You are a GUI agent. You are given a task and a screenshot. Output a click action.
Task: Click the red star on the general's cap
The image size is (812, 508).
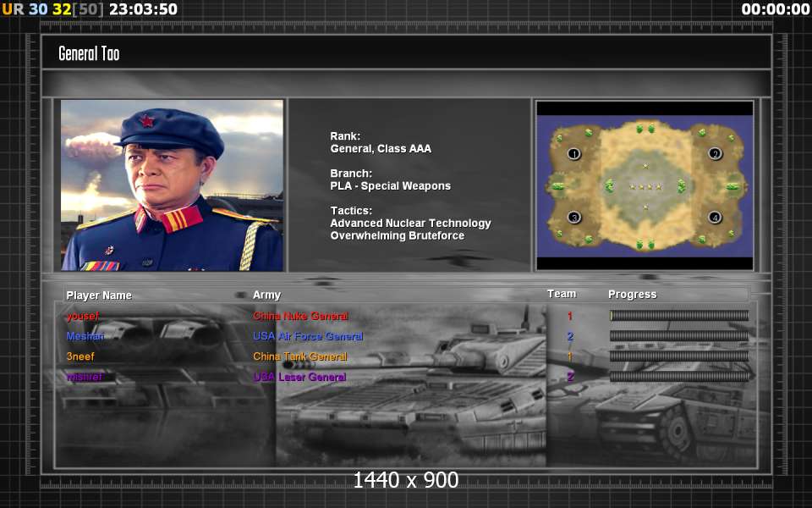click(148, 122)
